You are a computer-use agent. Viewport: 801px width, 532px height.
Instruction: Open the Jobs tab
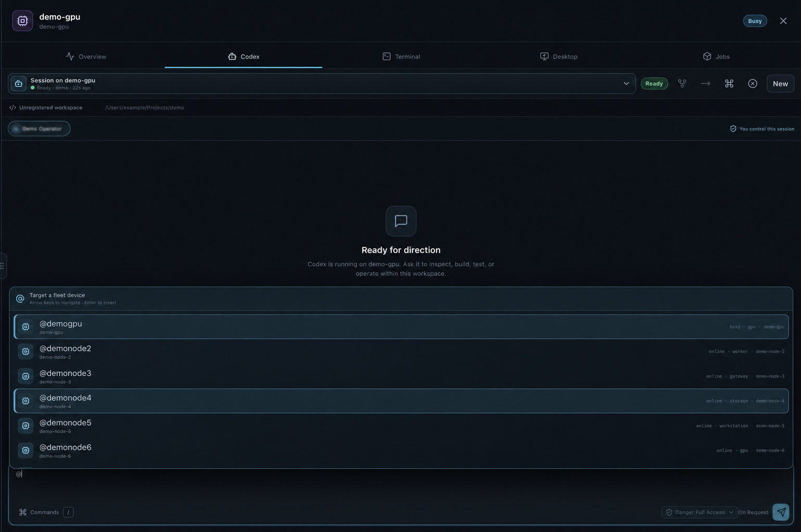pyautogui.click(x=716, y=56)
